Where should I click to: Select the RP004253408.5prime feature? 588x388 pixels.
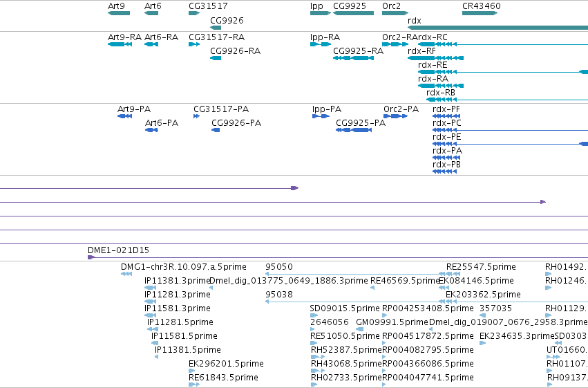pos(384,315)
